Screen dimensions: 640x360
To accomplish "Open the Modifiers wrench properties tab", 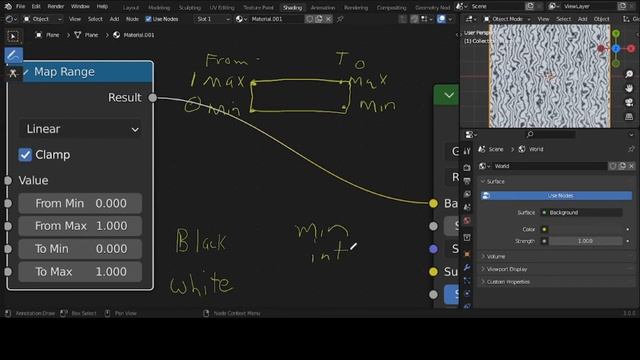I will (x=467, y=267).
